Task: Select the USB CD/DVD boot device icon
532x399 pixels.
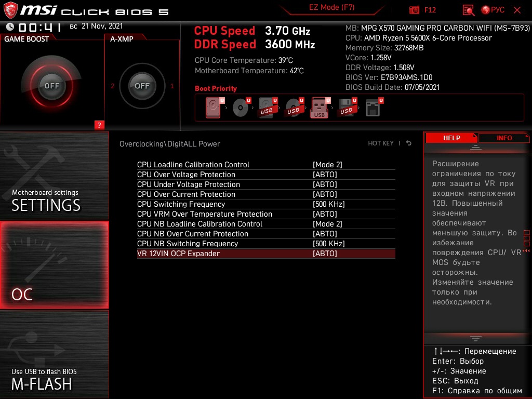Action: (295, 107)
